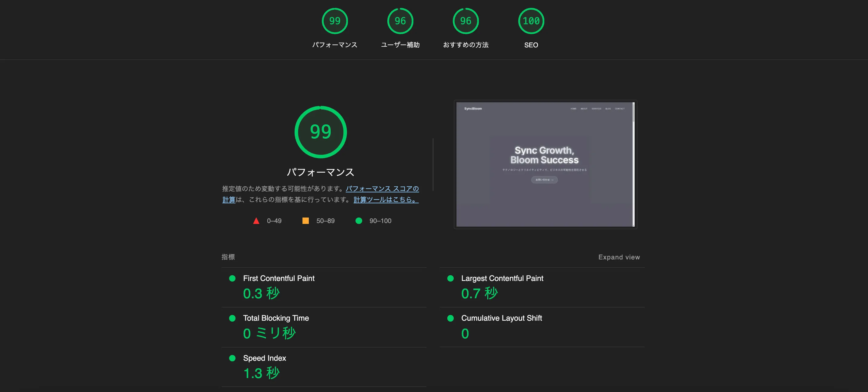Expand the Cumulative Layout Shift metric
This screenshot has height=392, width=868.
pos(542,327)
